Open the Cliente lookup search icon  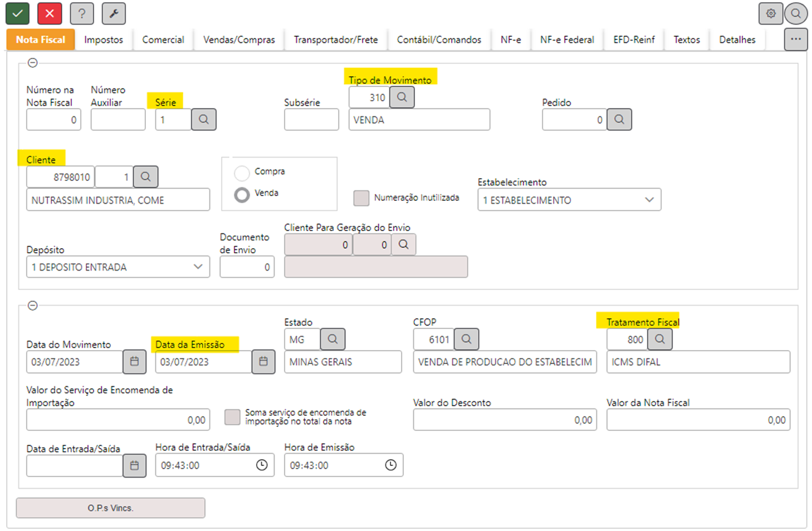coord(145,177)
